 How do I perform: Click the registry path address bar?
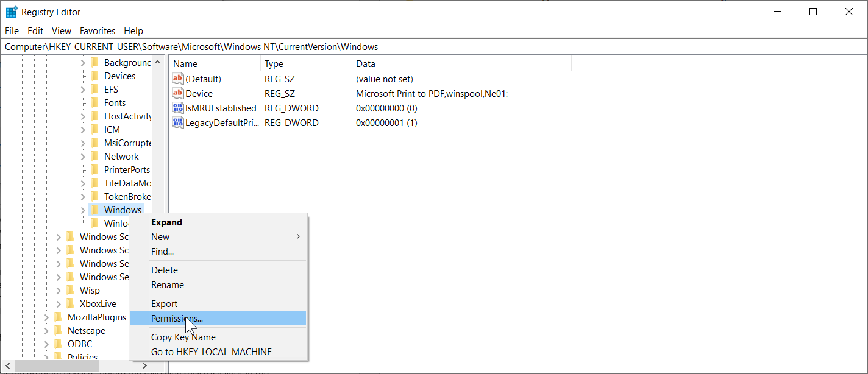(433, 46)
